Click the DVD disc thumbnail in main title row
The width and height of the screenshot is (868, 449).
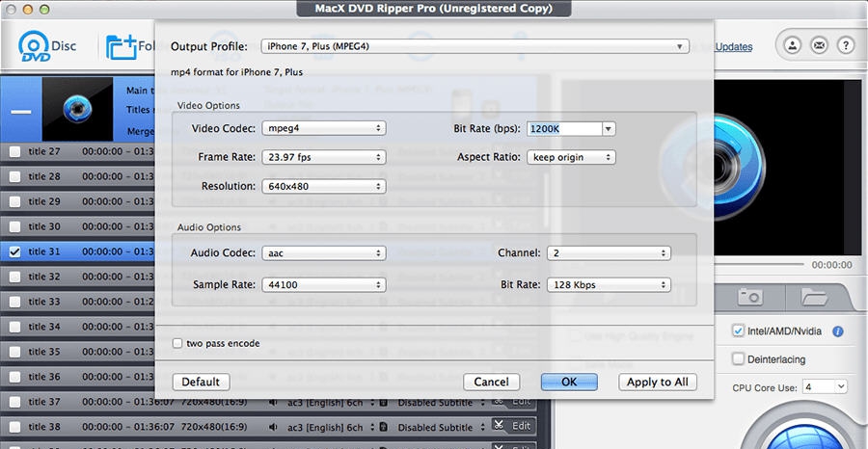pyautogui.click(x=77, y=109)
